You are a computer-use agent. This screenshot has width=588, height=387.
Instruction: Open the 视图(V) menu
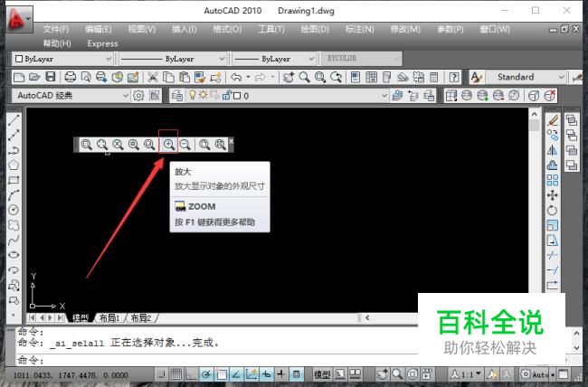[x=142, y=29]
